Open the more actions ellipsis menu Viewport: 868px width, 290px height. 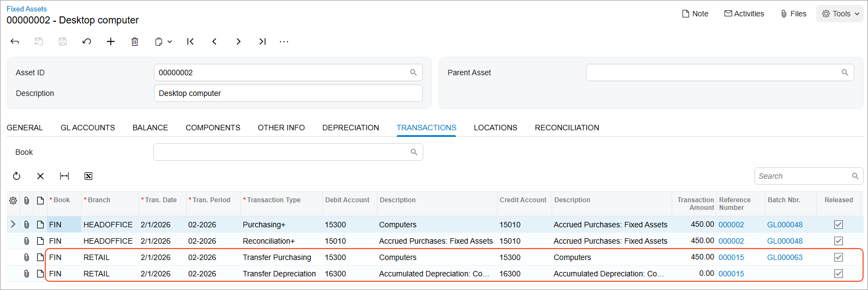(x=284, y=41)
